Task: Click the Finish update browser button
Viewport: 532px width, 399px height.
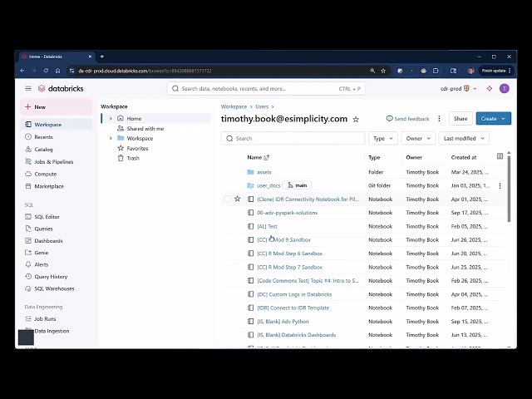Action: click(x=495, y=71)
